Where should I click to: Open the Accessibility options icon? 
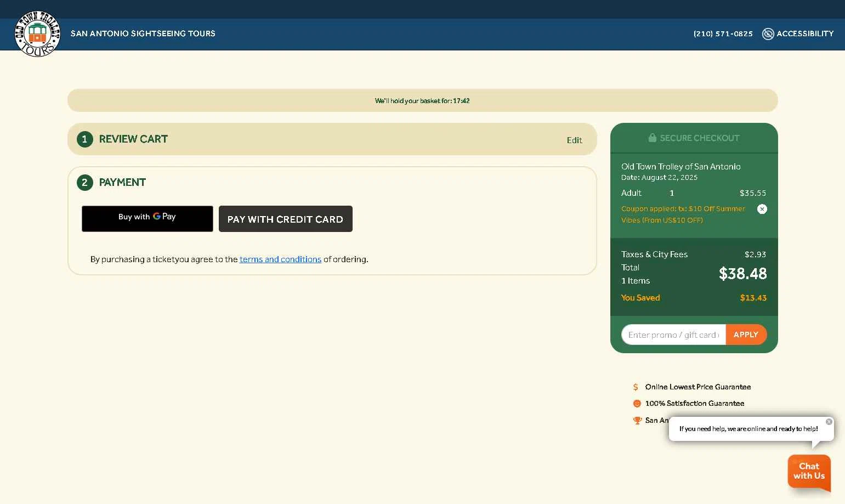tap(768, 33)
